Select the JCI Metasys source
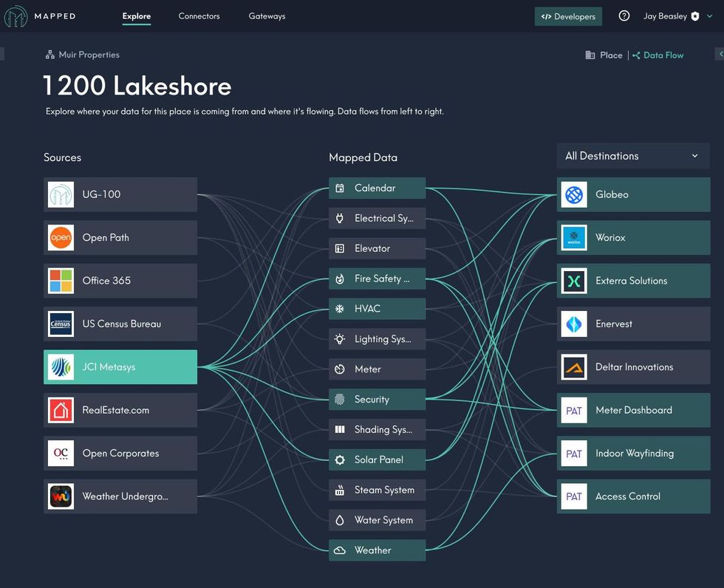Image resolution: width=724 pixels, height=588 pixels. 120,367
